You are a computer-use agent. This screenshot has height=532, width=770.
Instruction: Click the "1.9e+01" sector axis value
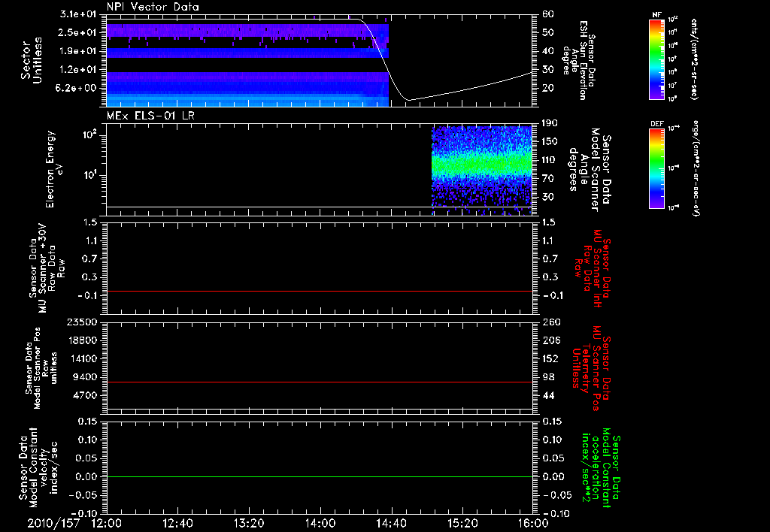click(78, 51)
